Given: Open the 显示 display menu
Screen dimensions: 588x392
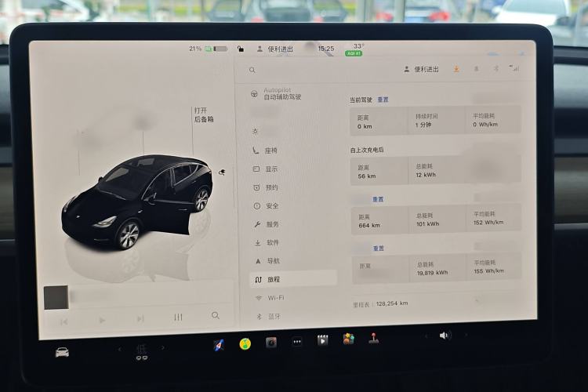Looking at the screenshot, I should coord(266,169).
